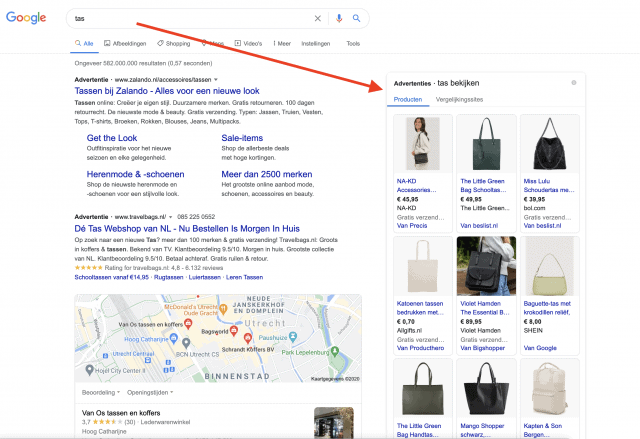Click the info icon in Advertenties panel
The image size is (640, 439).
(574, 83)
